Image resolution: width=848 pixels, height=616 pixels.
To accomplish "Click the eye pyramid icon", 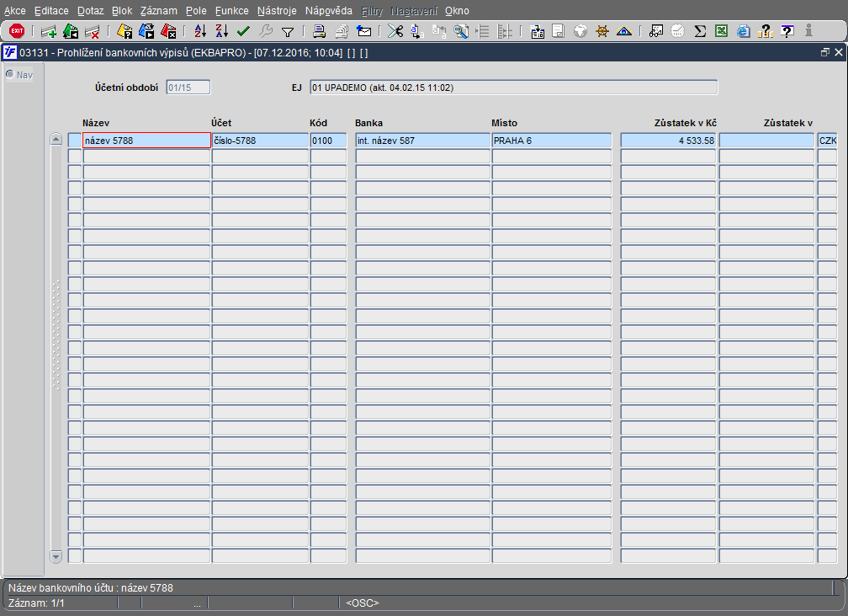I will coord(624,31).
